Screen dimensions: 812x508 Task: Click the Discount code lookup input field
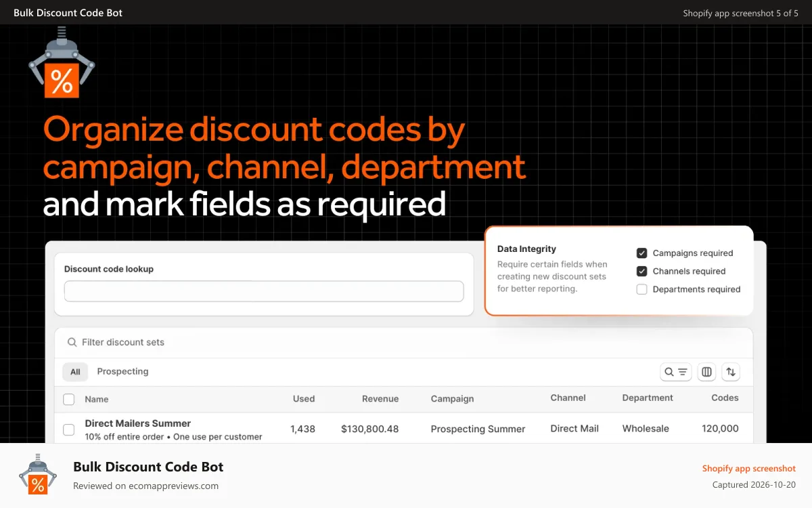click(x=264, y=291)
